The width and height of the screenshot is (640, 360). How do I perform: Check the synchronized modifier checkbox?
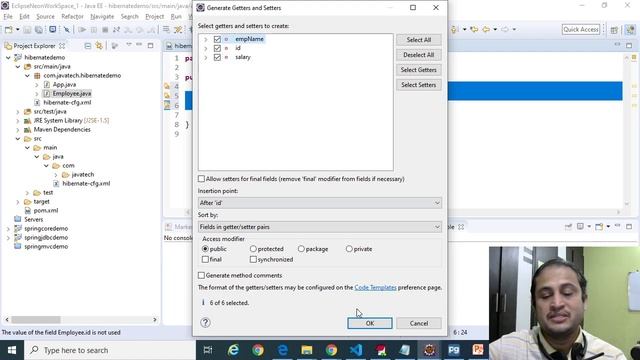coord(253,259)
